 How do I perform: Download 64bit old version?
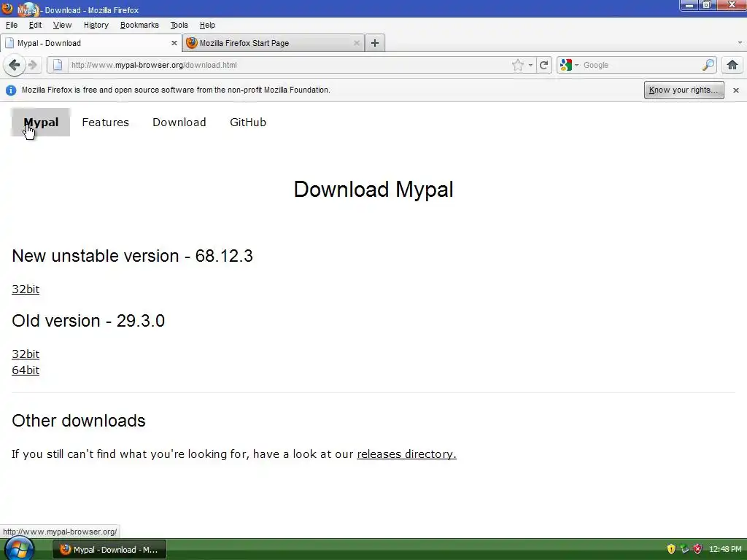coord(26,370)
